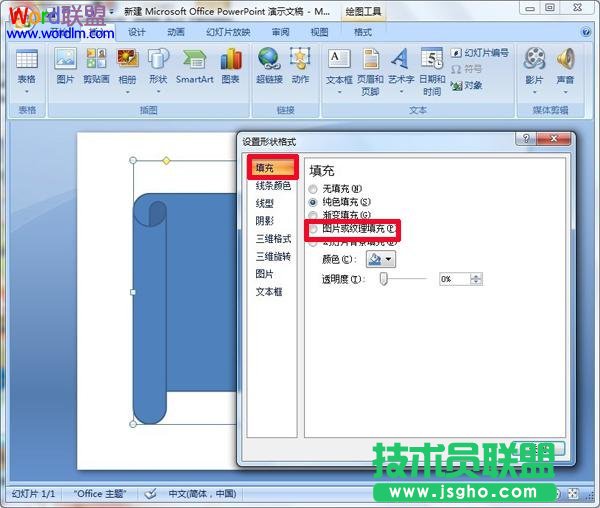
Task: Expand the 文本框 dropdown arrow
Action: tap(339, 92)
